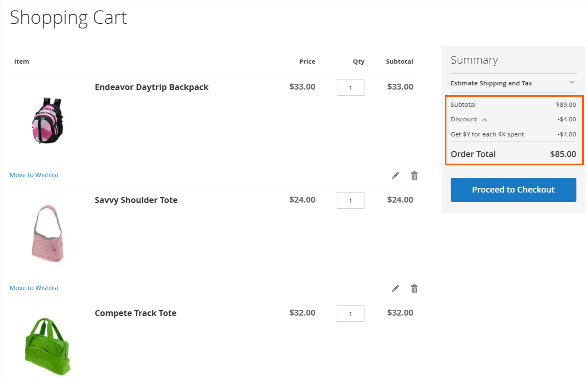
Task: Edit the Endeavor Daytrip Backpack item with pencil icon
Action: click(395, 175)
